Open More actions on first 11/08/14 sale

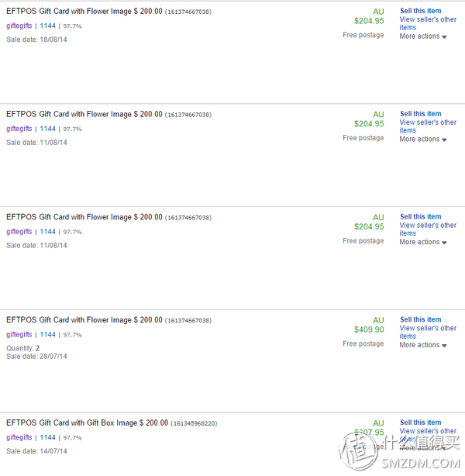(422, 140)
